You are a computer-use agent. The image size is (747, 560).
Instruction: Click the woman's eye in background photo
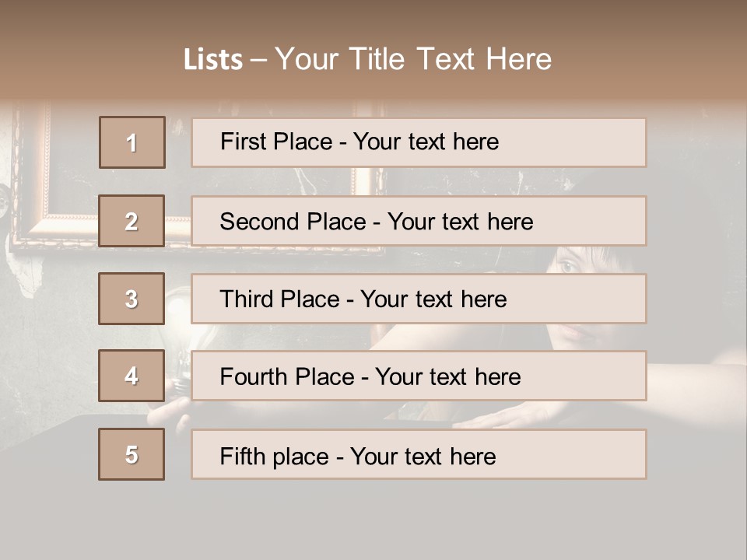point(569,267)
